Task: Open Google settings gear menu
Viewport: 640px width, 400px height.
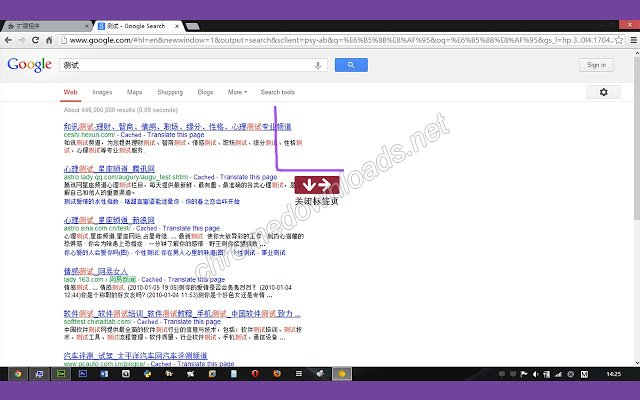Action: coord(603,92)
